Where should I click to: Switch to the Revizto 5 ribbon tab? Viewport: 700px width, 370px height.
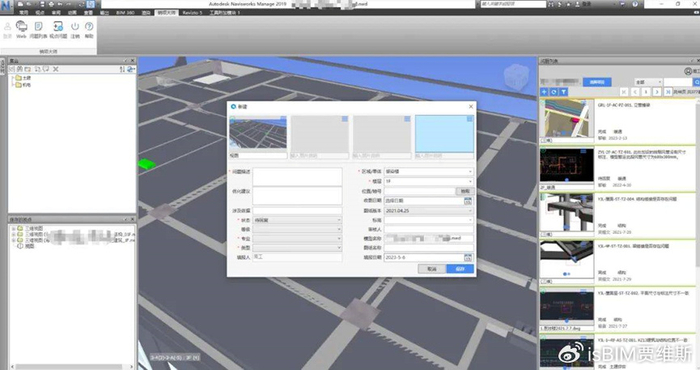coord(192,12)
